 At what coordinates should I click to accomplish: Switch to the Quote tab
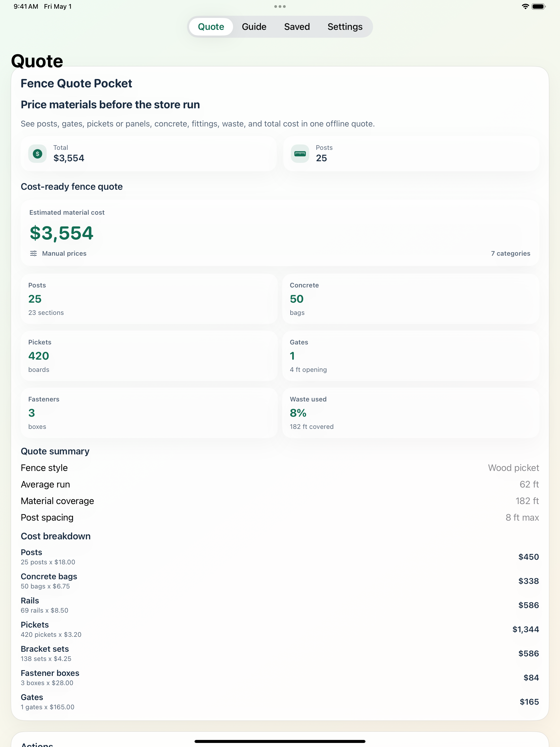(x=211, y=27)
